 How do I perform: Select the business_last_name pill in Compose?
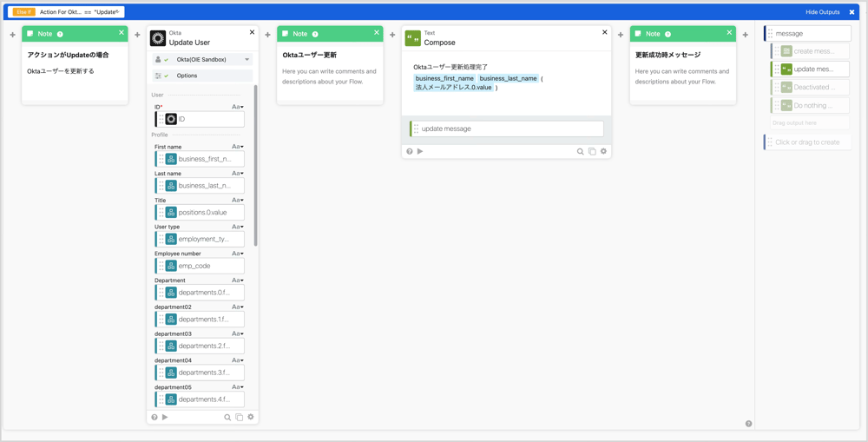(508, 78)
